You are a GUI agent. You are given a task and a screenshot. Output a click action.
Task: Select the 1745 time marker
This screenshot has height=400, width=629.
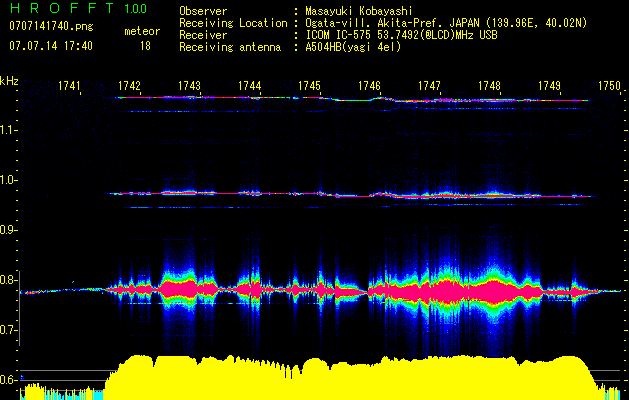pos(309,86)
